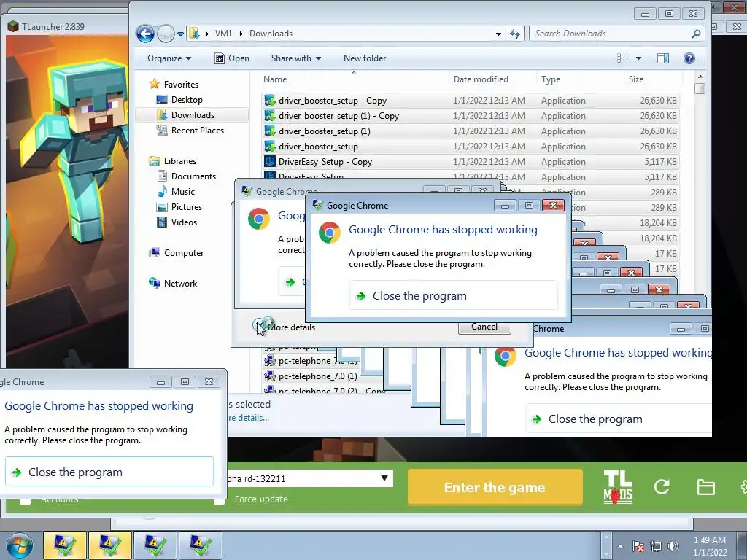Open Videos library
The width and height of the screenshot is (747, 560).
coord(177,222)
